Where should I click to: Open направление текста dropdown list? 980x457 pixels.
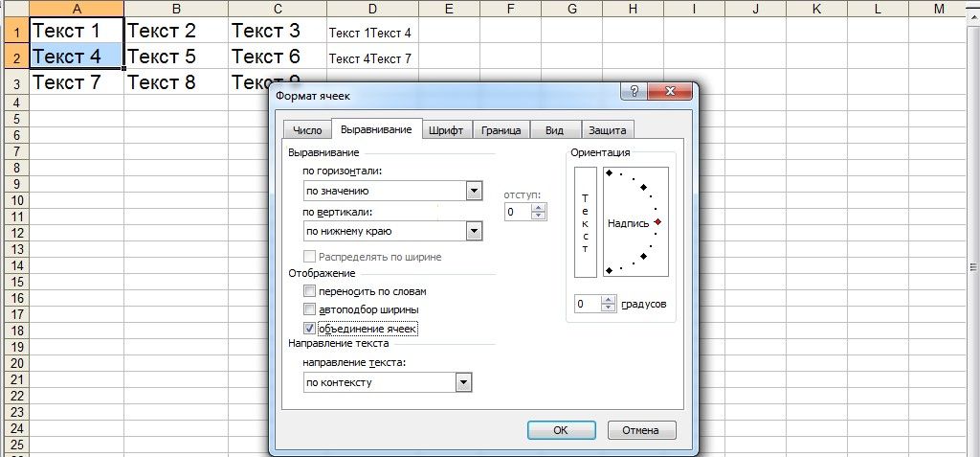click(463, 382)
